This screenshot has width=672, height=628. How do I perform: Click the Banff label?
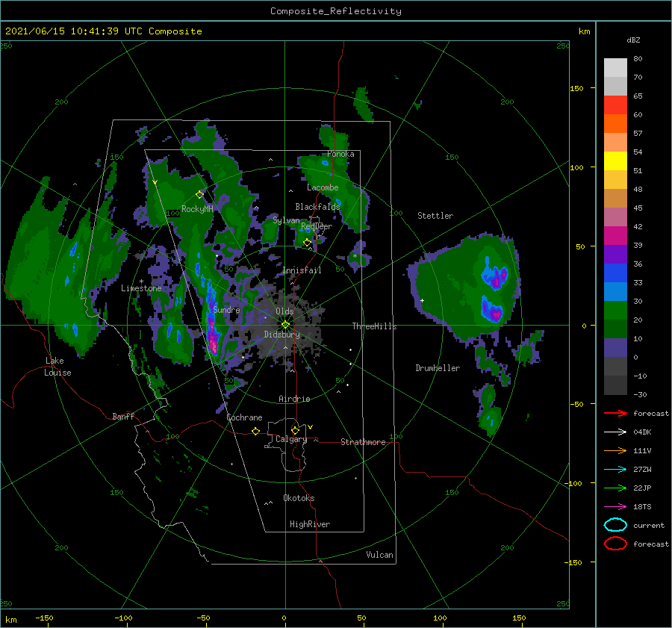pyautogui.click(x=123, y=416)
